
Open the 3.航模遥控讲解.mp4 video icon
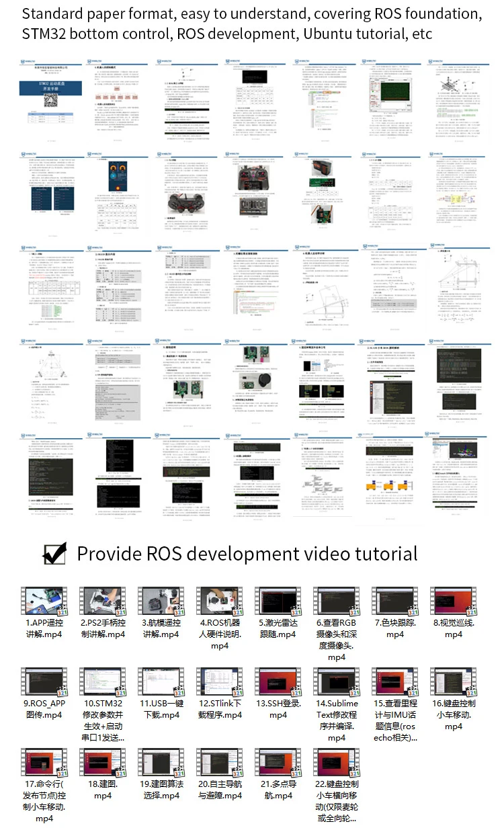[161, 601]
